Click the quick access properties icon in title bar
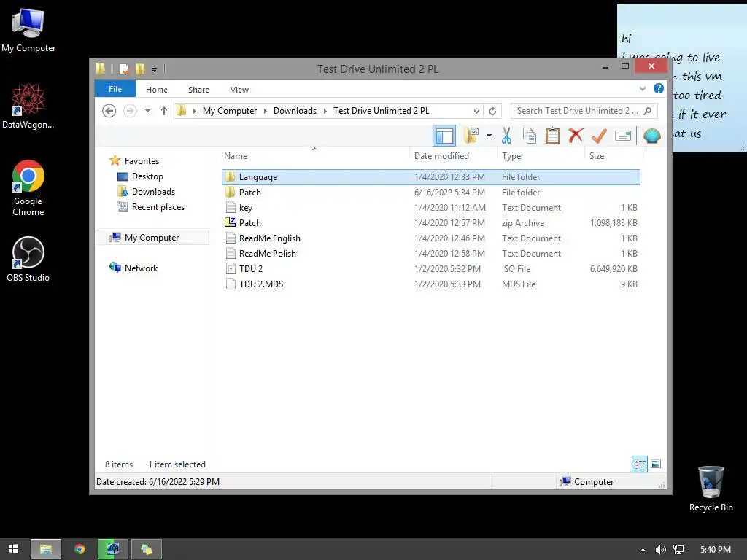The height and width of the screenshot is (560, 747). [x=124, y=69]
